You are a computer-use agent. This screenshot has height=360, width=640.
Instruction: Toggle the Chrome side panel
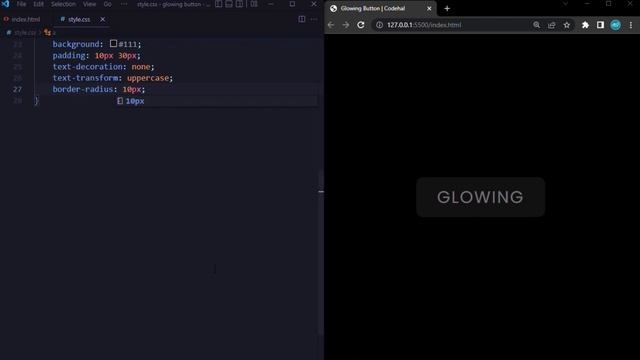[x=600, y=25]
